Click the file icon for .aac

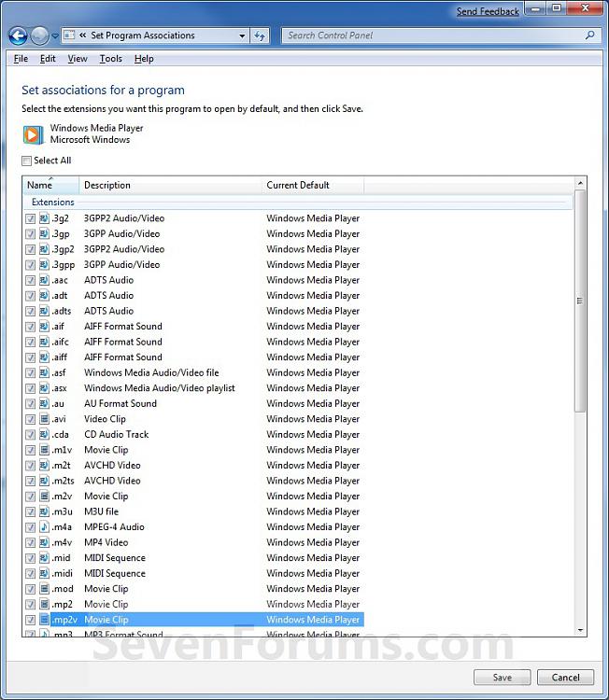(x=44, y=280)
